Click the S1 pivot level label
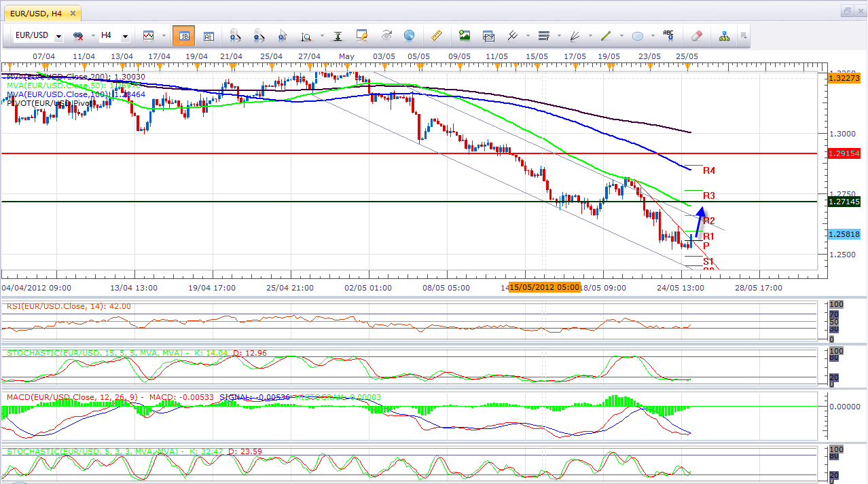868x484 pixels. click(708, 261)
